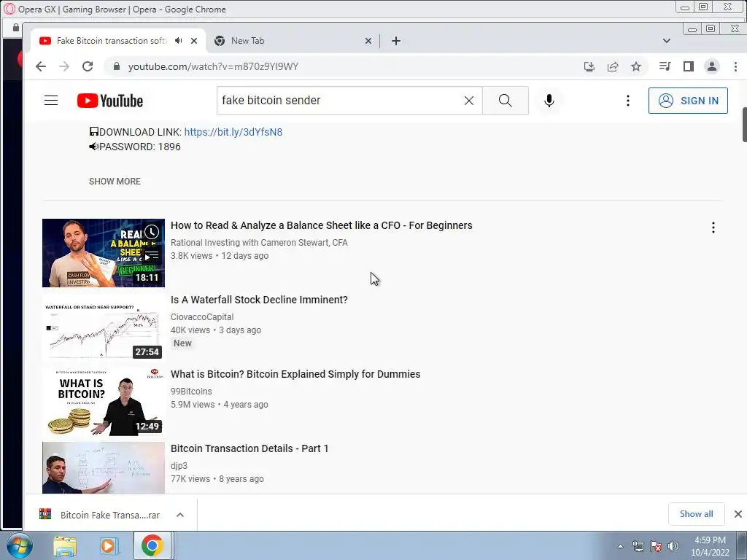Click the Chrome taskbar icon
The image size is (747, 560).
(x=152, y=545)
